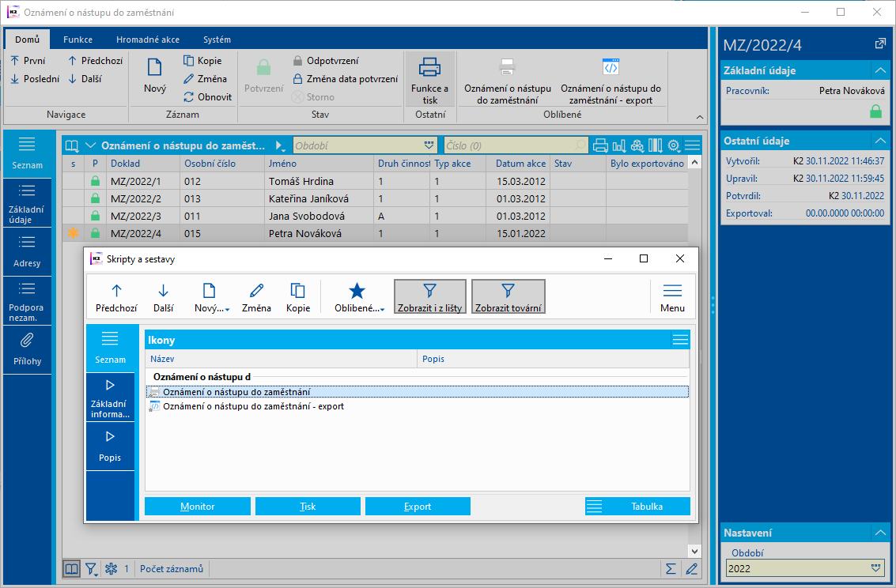
Task: Open Základní informa... tab in dialog
Action: click(x=110, y=398)
